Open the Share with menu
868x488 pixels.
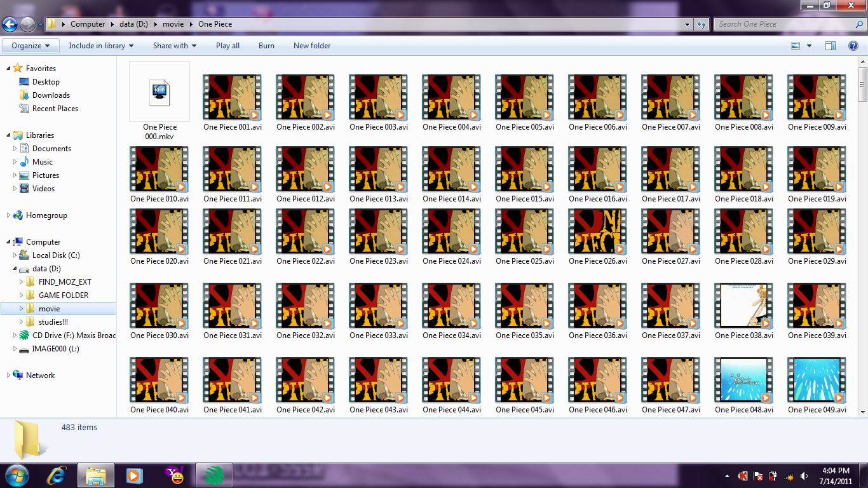175,46
